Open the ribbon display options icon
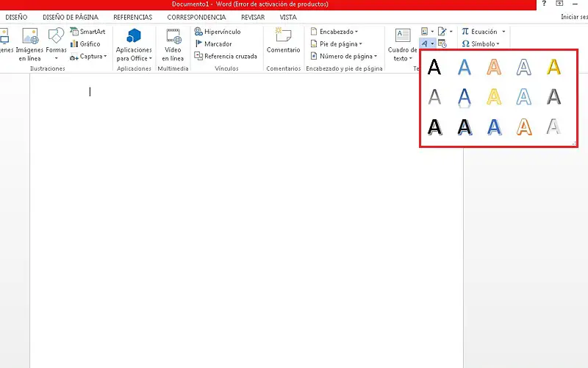The image size is (588, 368). point(559,4)
